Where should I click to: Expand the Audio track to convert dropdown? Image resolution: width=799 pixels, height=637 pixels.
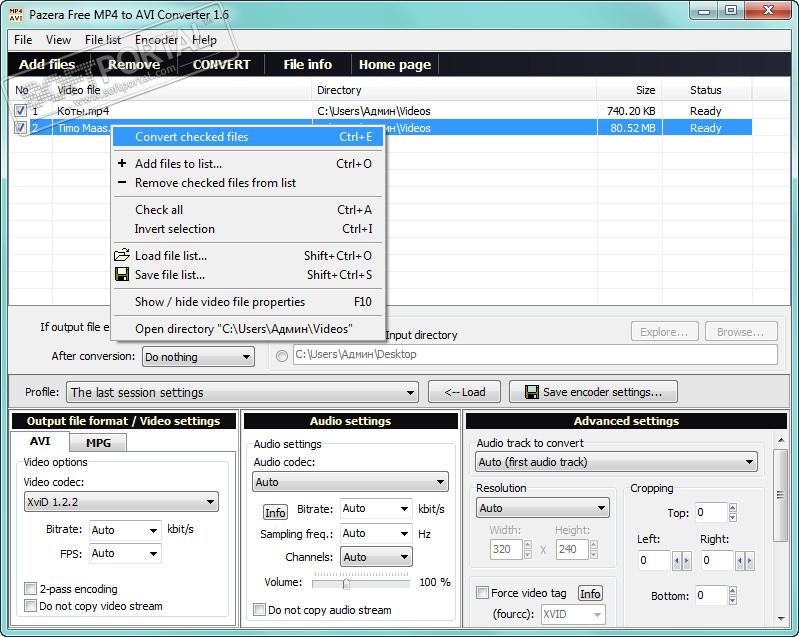617,462
